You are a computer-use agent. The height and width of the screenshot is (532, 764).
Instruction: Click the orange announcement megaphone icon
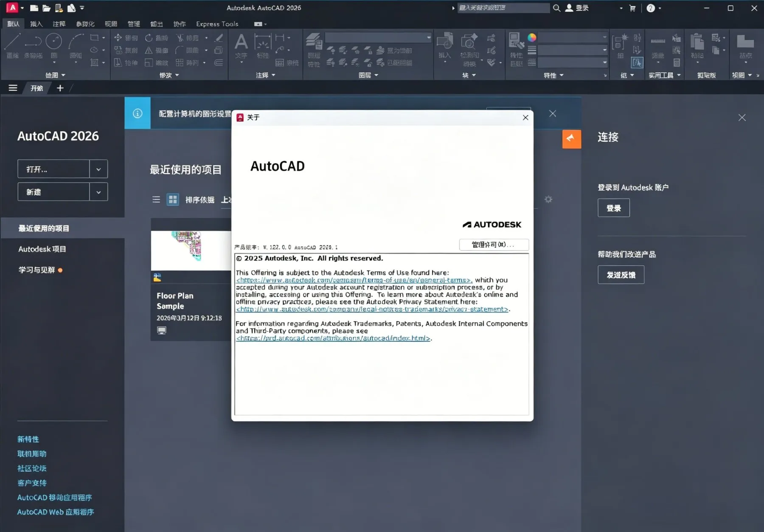(572, 139)
